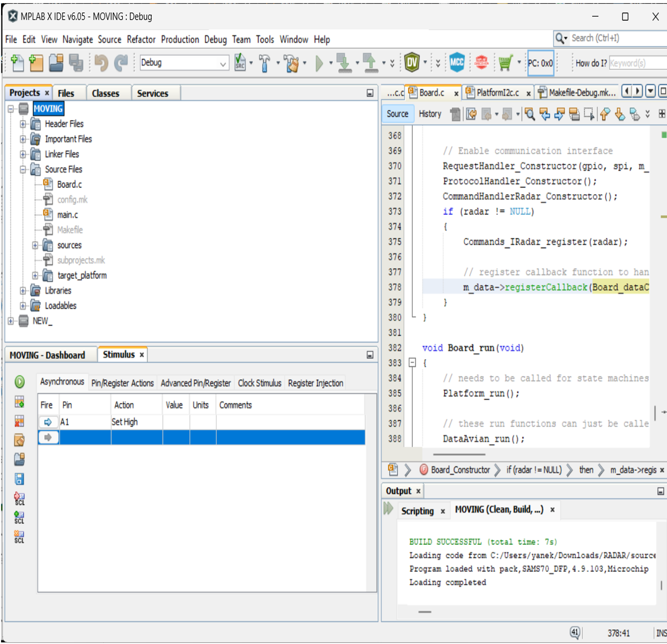Click the Redo toolbar icon
Screen dimensions: 667x644
point(121,63)
